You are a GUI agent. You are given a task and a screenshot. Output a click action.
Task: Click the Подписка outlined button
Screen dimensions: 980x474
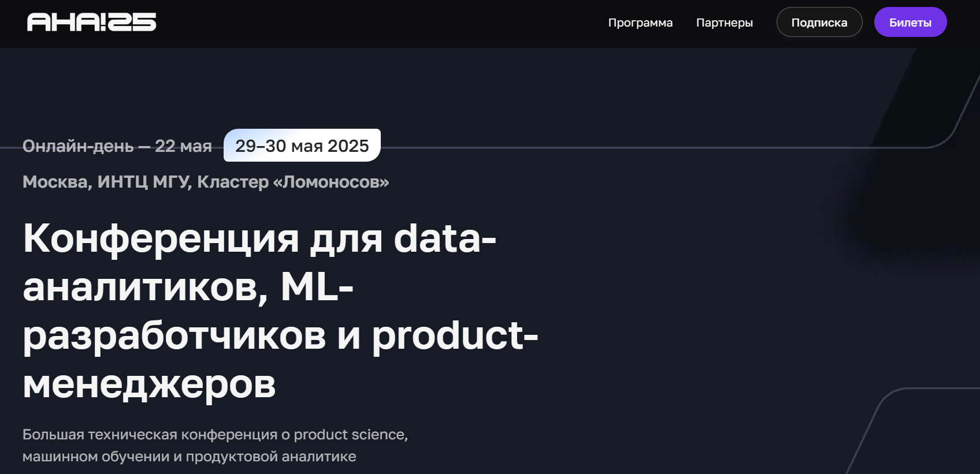[x=819, y=22]
